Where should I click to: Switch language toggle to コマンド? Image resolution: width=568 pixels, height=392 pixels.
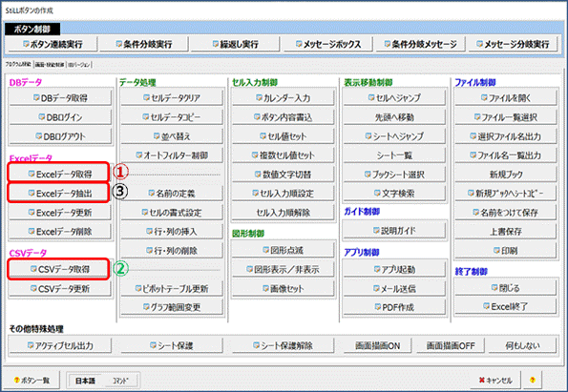(120, 381)
